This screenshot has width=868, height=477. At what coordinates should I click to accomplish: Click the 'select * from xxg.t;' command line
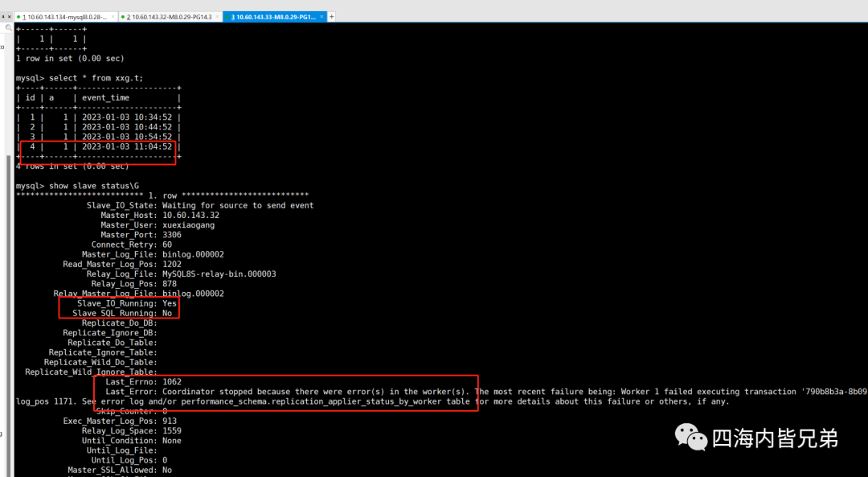pyautogui.click(x=79, y=78)
